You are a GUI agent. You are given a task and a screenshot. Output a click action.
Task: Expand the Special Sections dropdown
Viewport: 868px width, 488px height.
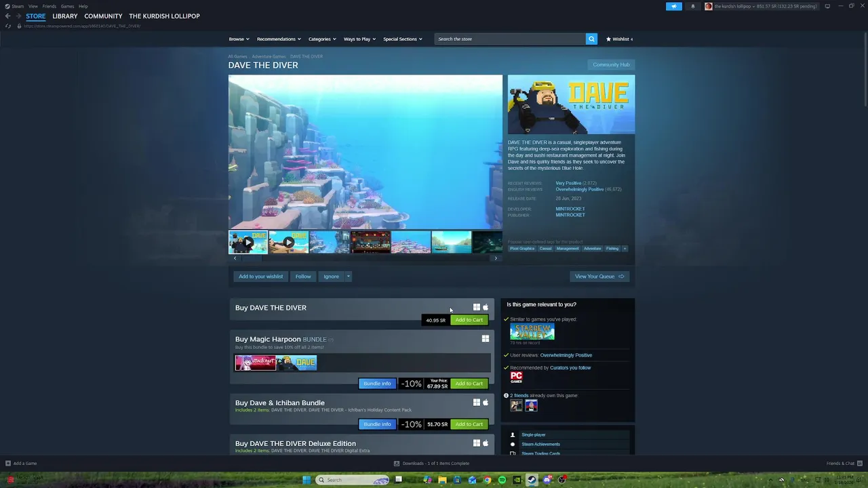402,39
